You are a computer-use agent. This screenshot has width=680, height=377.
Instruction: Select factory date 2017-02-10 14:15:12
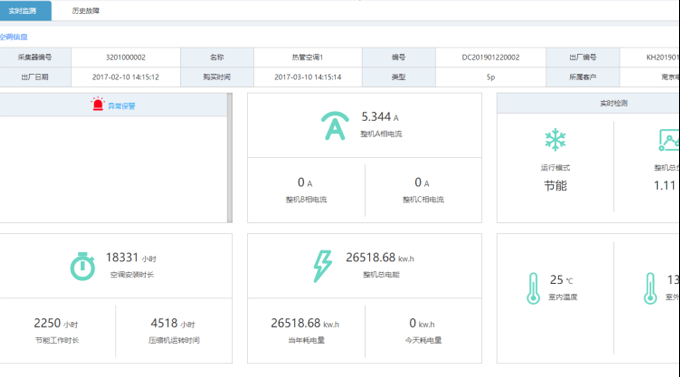pos(126,77)
